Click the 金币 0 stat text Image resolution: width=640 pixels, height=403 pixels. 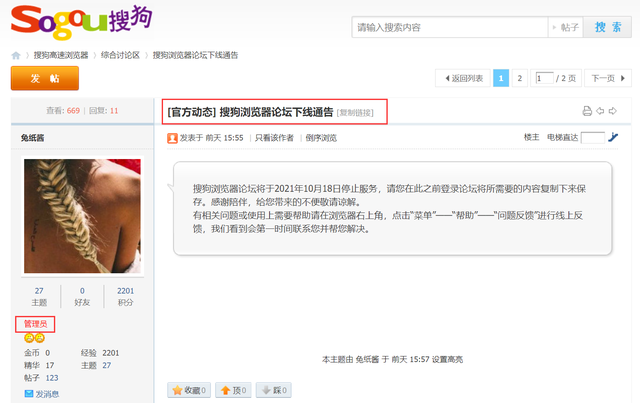37,353
